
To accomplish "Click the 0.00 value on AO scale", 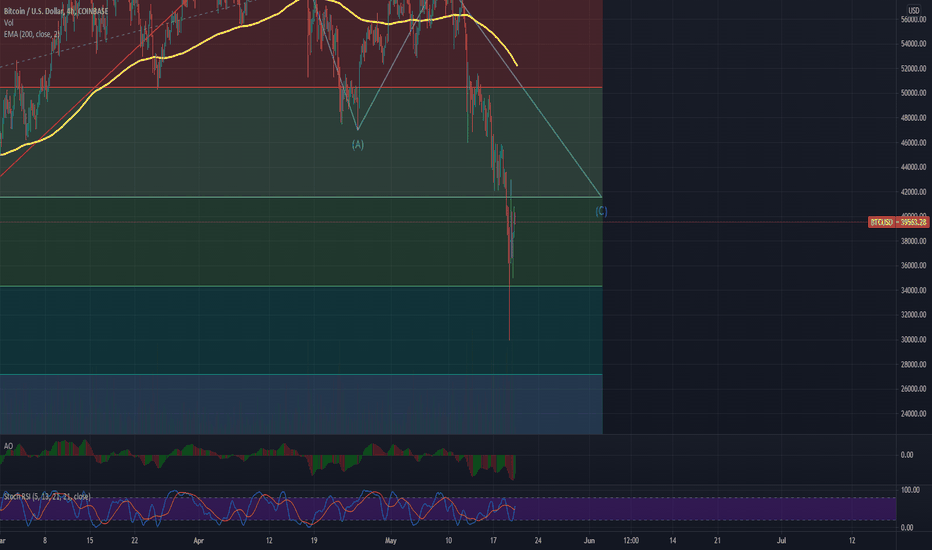I will [x=907, y=455].
